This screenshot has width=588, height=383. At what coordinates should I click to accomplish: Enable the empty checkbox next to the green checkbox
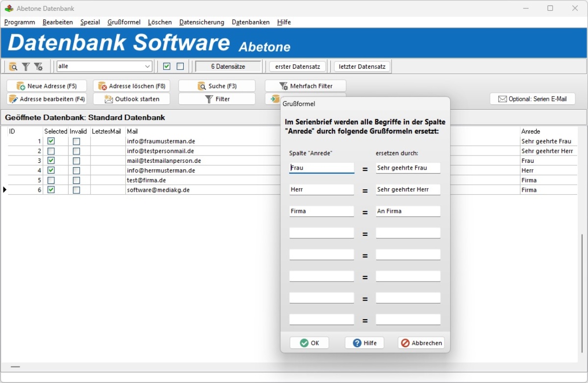click(179, 66)
